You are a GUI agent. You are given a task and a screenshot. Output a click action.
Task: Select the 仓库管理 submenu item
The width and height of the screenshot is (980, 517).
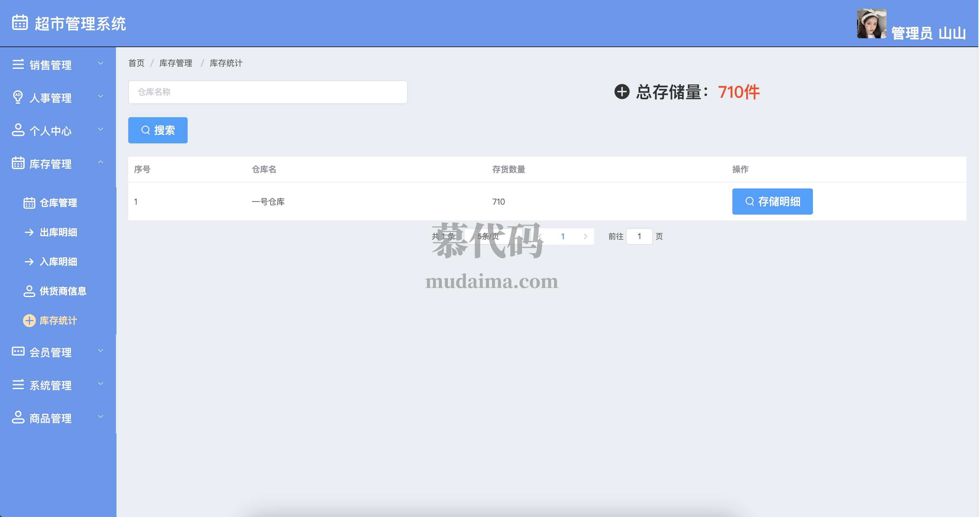(x=58, y=203)
